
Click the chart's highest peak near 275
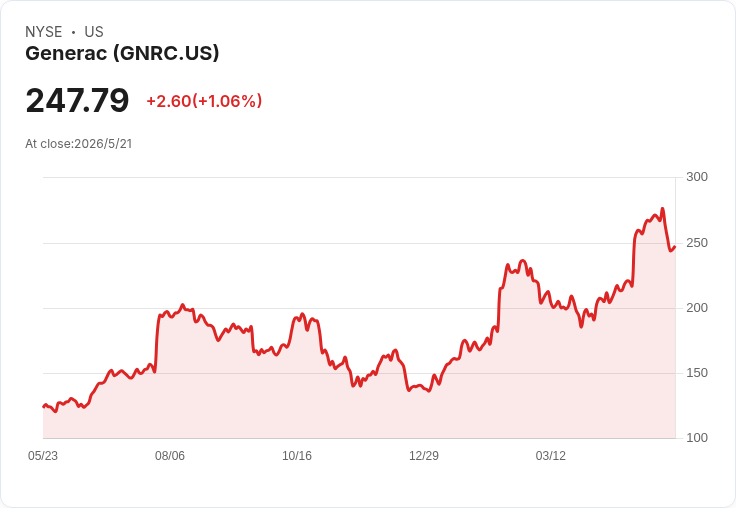662,209
